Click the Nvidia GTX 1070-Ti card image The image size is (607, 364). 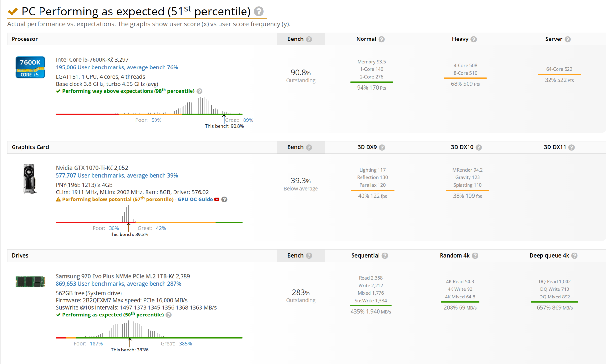[x=30, y=179]
